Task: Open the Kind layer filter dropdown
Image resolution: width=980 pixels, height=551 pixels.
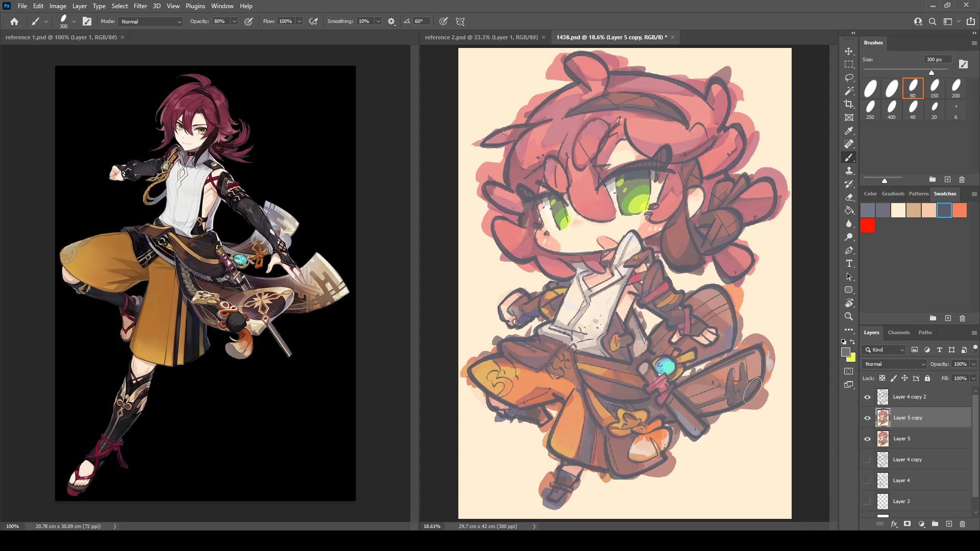Action: 886,349
